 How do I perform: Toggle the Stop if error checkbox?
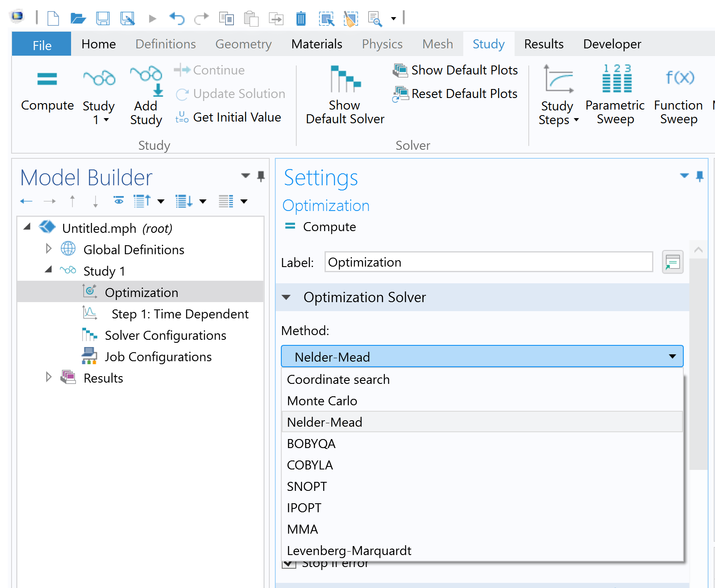[x=289, y=564]
